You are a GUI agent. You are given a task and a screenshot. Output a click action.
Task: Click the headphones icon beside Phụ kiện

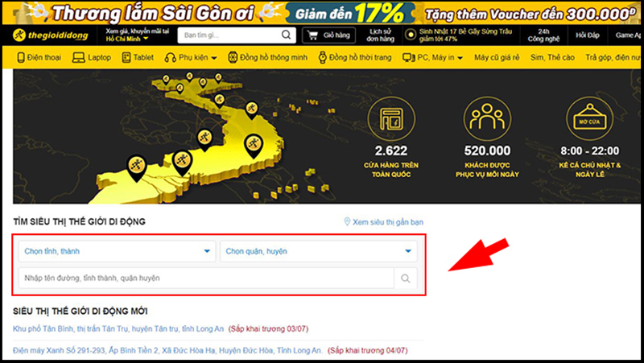(x=170, y=57)
